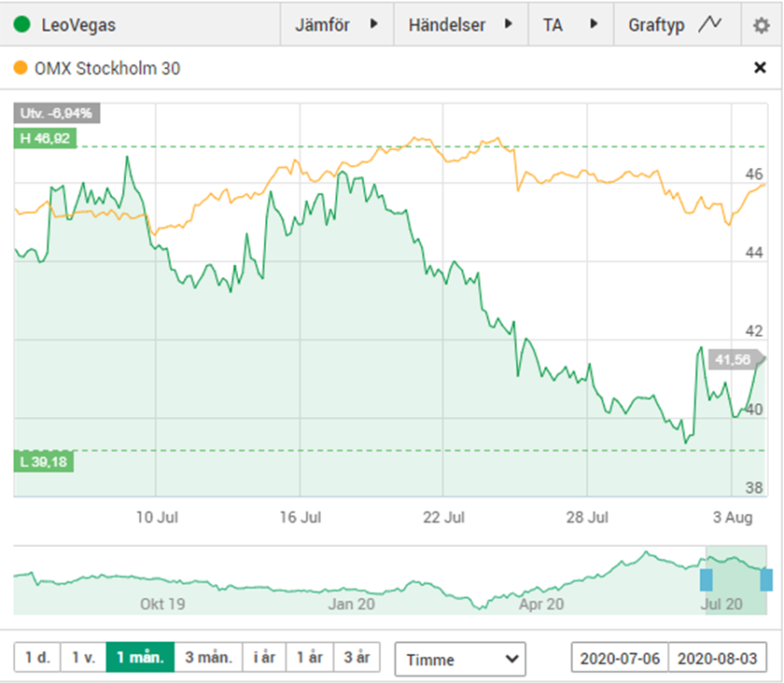
Task: Select the 1 d. time range
Action: click(x=37, y=657)
